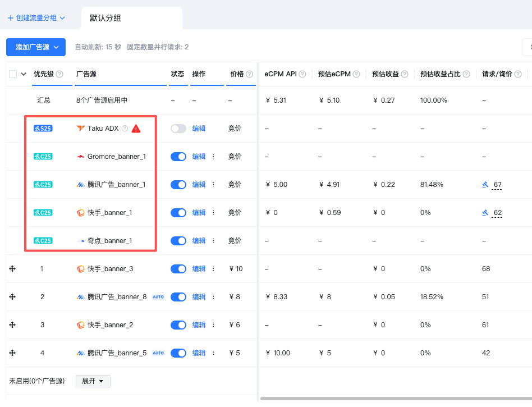The height and width of the screenshot is (407, 532).
Task: Click the three-dot menu for Gromore_banner_1
Action: tap(213, 157)
